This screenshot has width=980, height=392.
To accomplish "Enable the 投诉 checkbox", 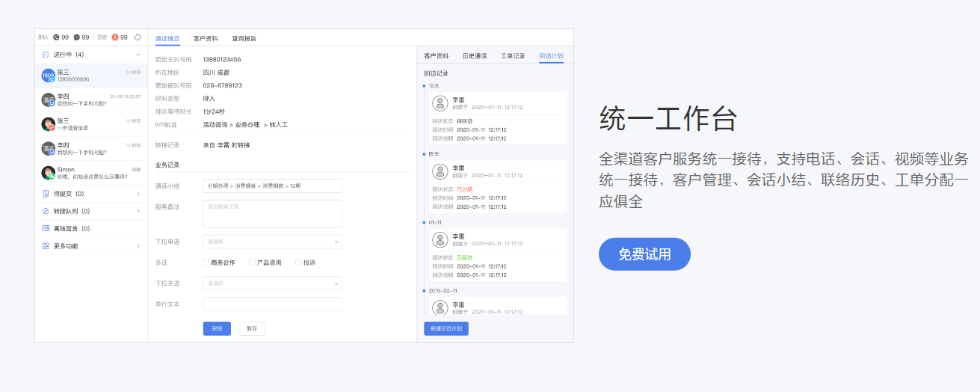I will 298,263.
